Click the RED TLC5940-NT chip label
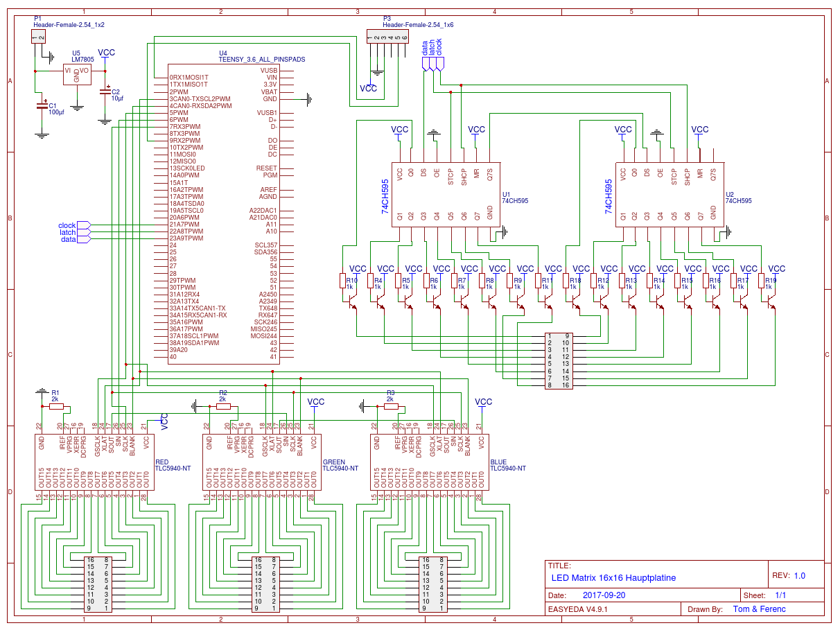 click(x=173, y=465)
